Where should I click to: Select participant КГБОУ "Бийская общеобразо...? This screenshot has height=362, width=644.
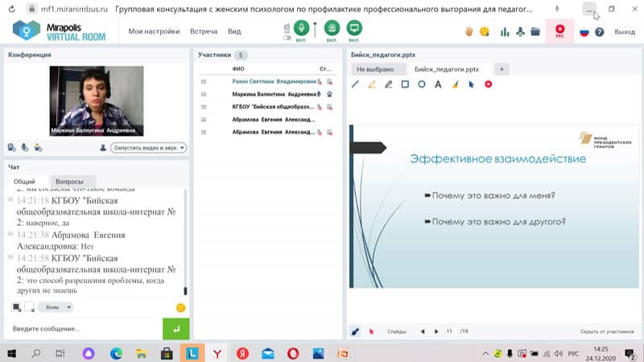[x=273, y=107]
